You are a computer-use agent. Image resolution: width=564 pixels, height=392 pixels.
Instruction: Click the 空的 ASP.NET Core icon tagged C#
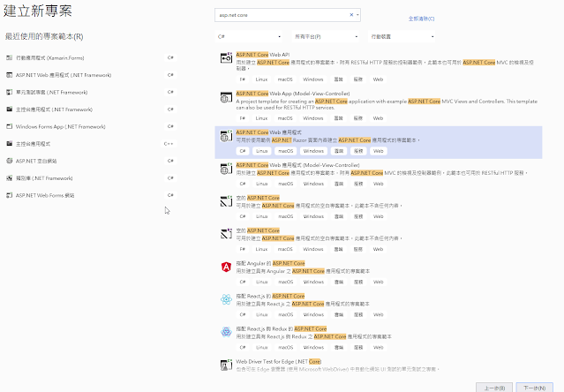click(226, 201)
